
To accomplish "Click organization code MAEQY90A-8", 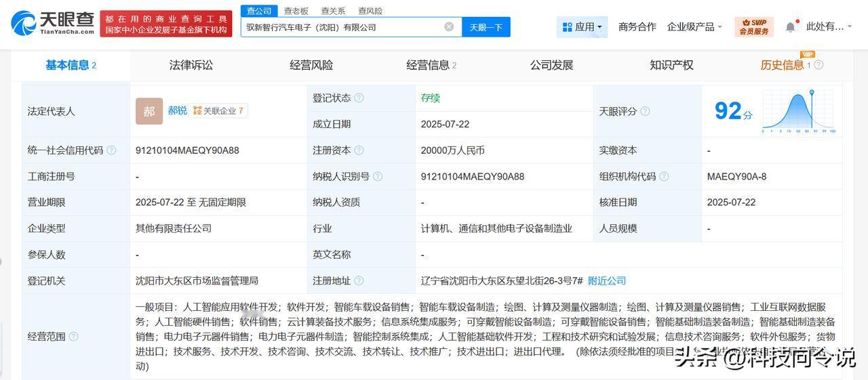I will pos(736,176).
